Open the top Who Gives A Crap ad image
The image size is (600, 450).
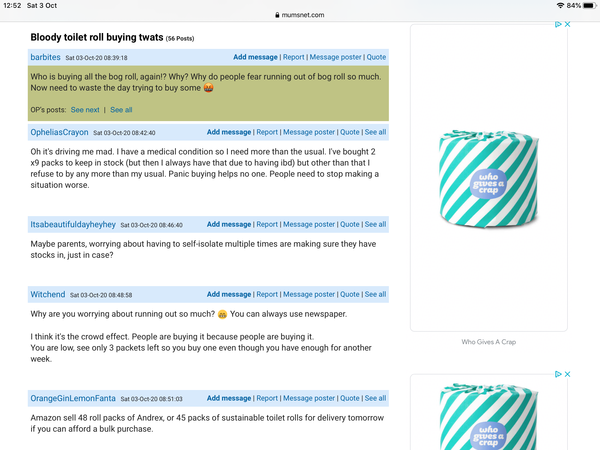489,178
